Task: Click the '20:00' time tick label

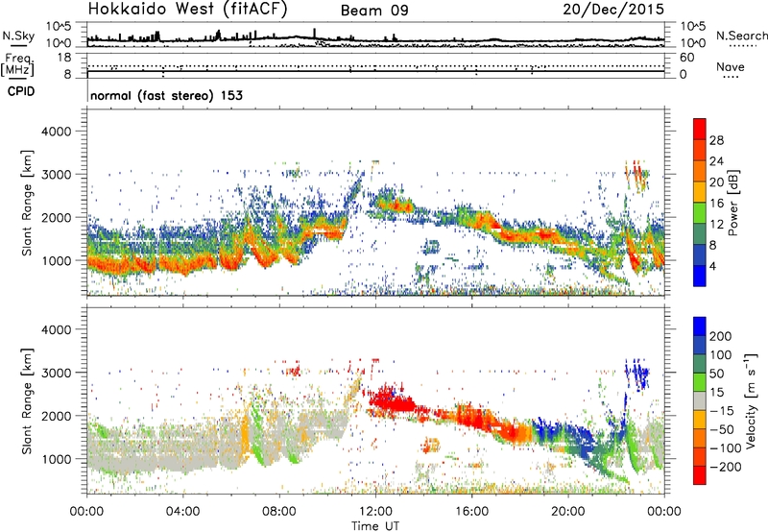Action: [x=568, y=512]
